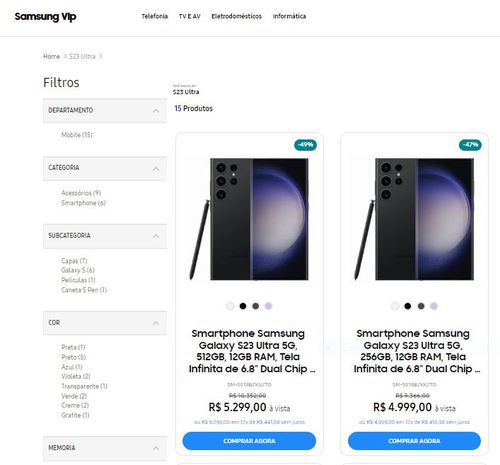The width and height of the screenshot is (500, 465).
Task: Click COMPRAR AGORA for the 256GB model
Action: pyautogui.click(x=414, y=441)
